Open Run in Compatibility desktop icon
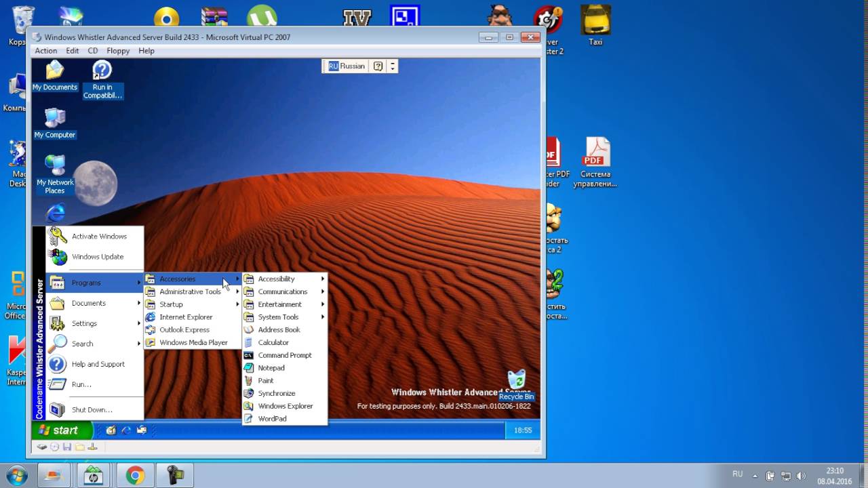Screen dimensions: 868x488 [102, 80]
